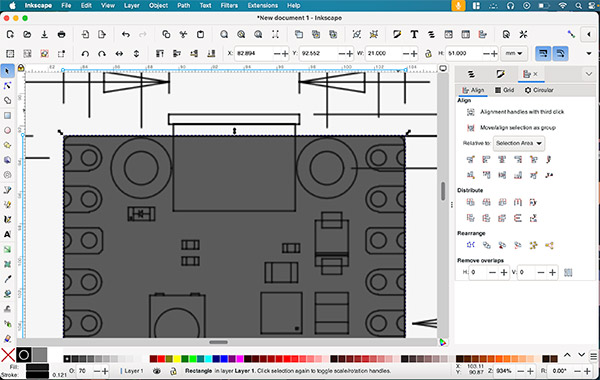Click the Flip vertically icon
Image resolution: width=600 pixels, height=380 pixels.
(x=136, y=54)
